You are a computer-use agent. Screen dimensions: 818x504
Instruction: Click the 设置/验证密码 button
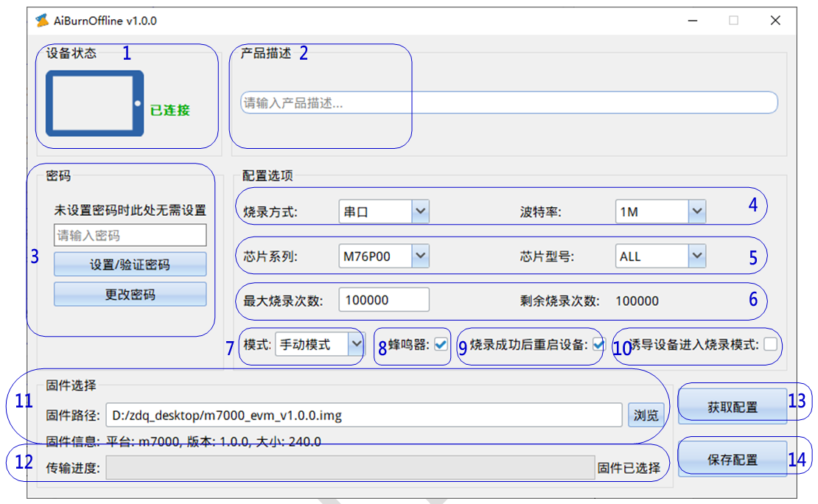130,265
